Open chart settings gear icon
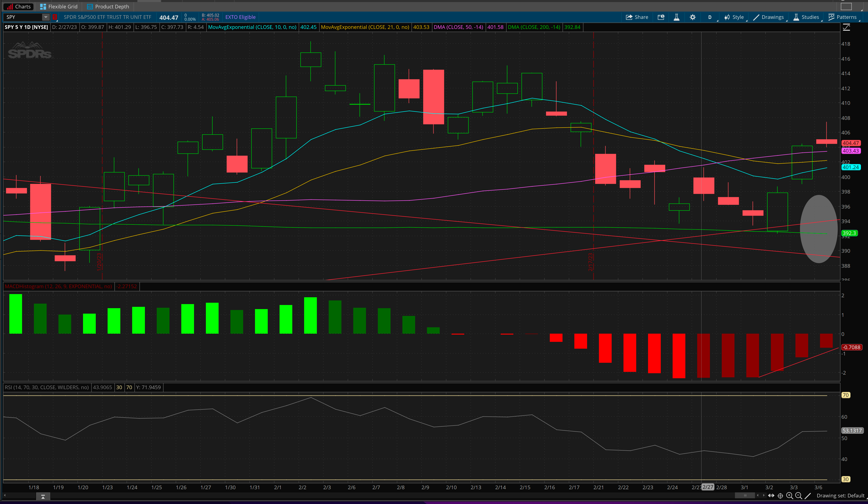Viewport: 868px width, 504px height. pos(693,17)
